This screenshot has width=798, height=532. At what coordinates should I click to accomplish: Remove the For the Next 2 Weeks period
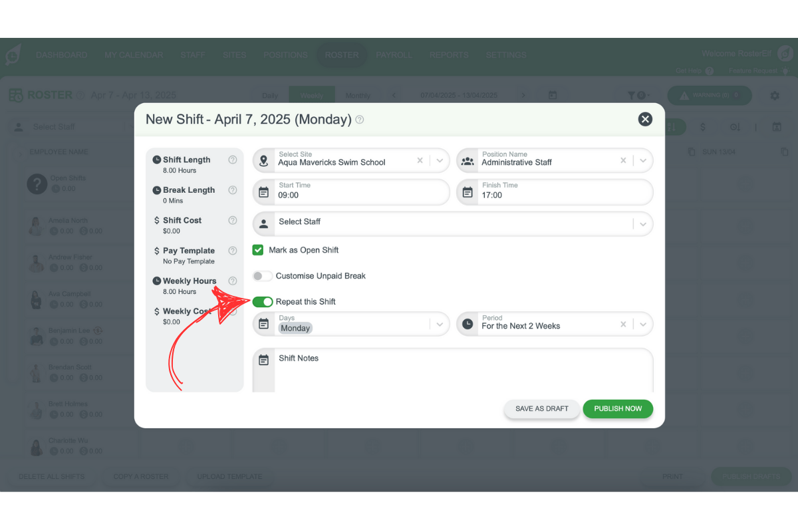click(623, 325)
